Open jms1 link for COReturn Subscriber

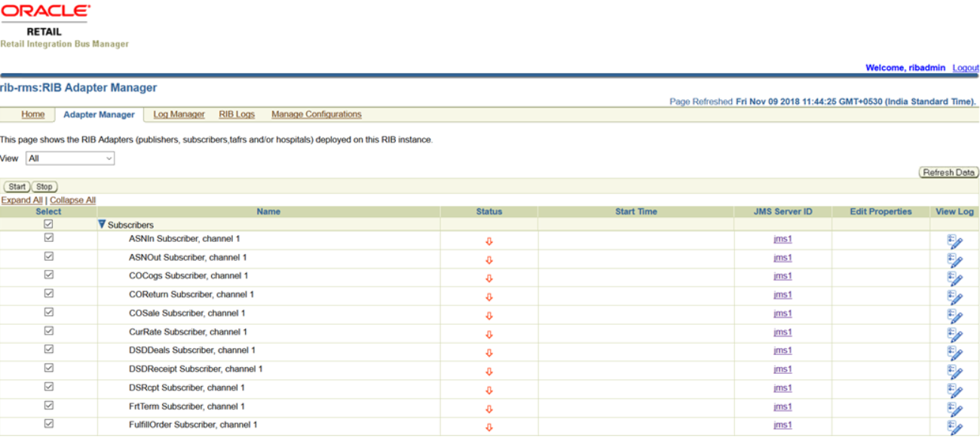click(x=782, y=295)
